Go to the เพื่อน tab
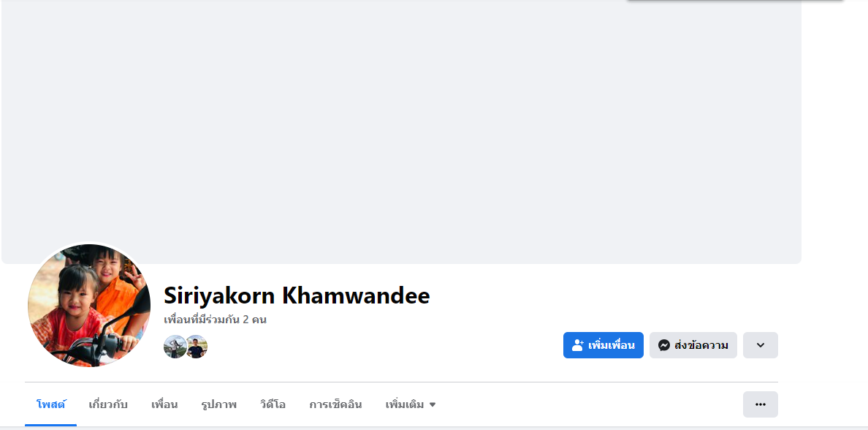Image resolution: width=868 pixels, height=430 pixels. click(x=164, y=404)
